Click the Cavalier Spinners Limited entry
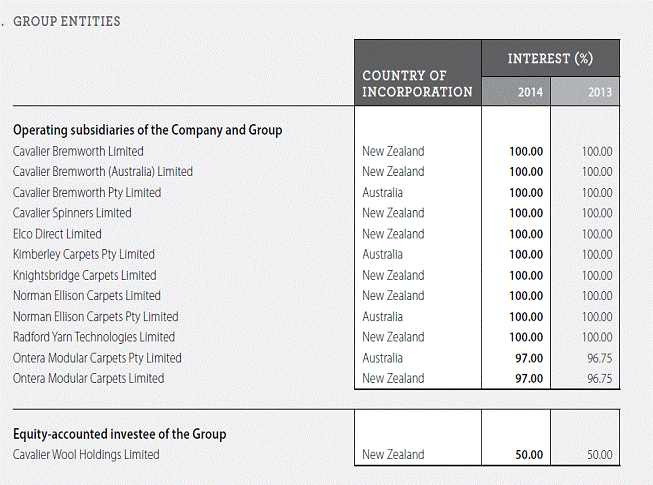This screenshot has height=485, width=653. pos(72,213)
